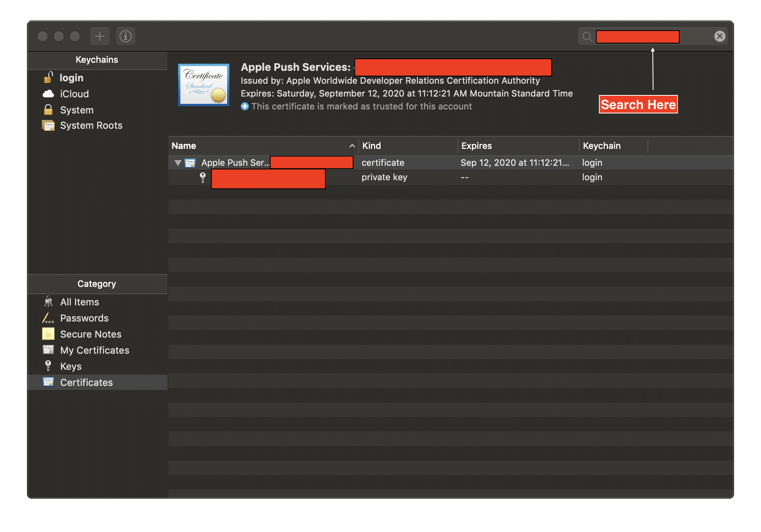761x532 pixels.
Task: Click inside the search input field
Action: (x=637, y=37)
